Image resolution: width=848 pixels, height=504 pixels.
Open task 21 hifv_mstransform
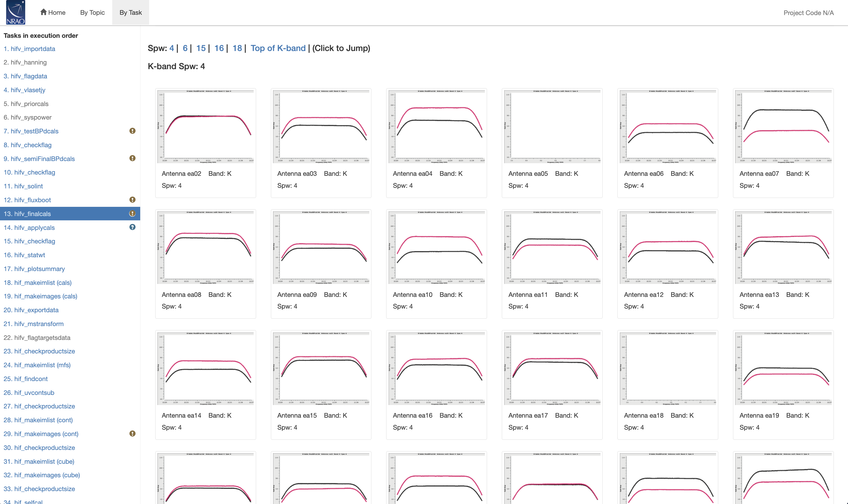pos(34,324)
